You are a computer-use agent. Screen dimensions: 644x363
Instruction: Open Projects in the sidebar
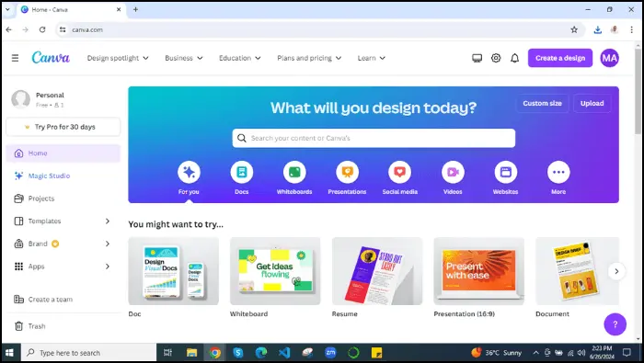[63, 199]
